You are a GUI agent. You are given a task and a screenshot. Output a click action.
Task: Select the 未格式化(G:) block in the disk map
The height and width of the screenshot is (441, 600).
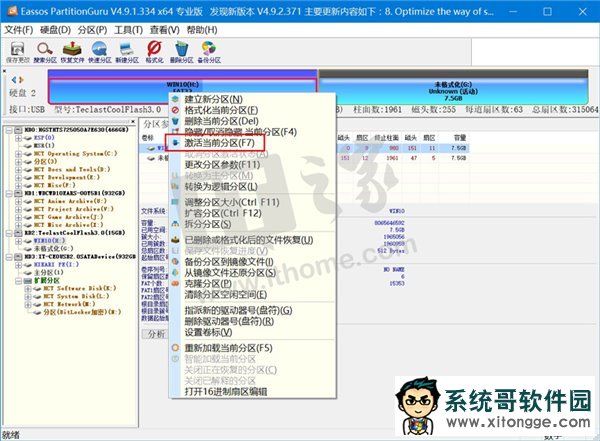click(448, 91)
